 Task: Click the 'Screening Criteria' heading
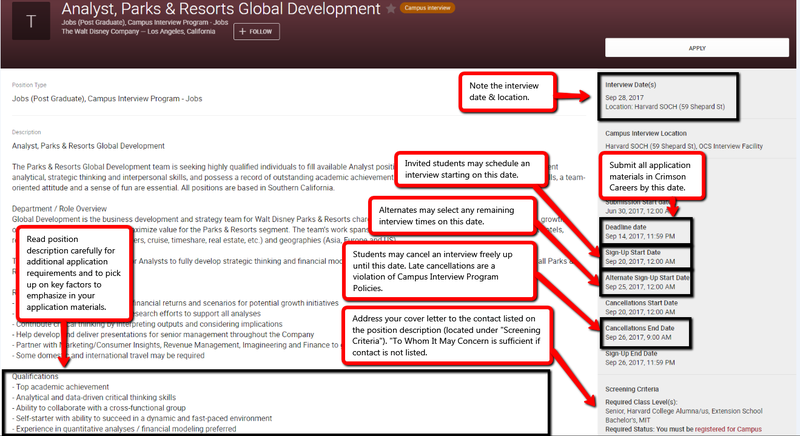632,389
